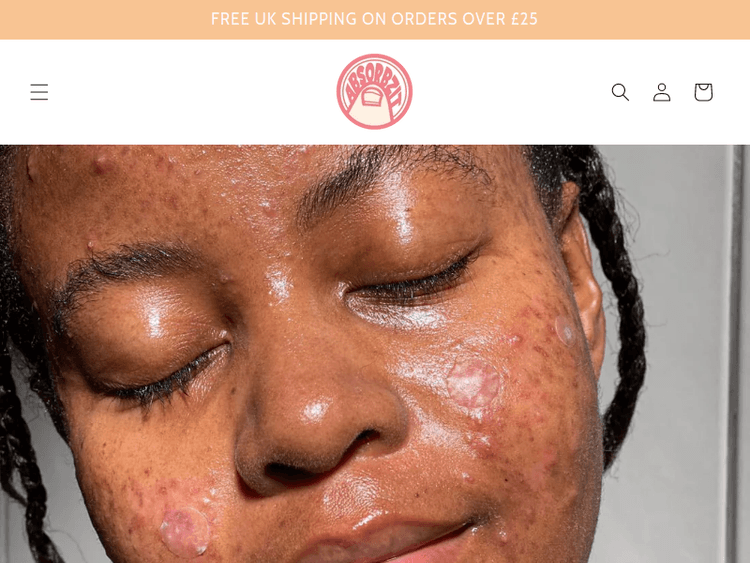The width and height of the screenshot is (750, 563).
Task: Launch product search with the magnifying glass
Action: click(x=620, y=92)
